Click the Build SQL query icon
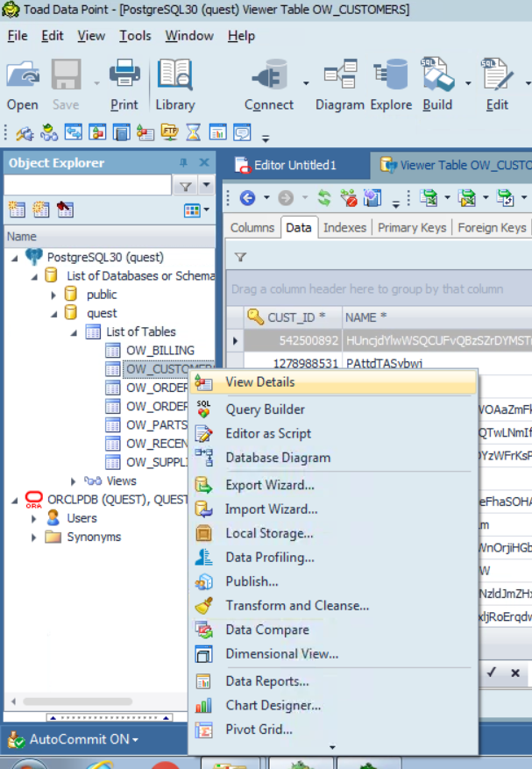Image resolution: width=532 pixels, height=769 pixels. click(x=436, y=75)
